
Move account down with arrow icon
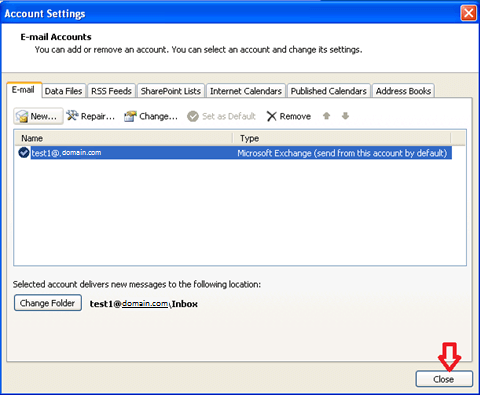[345, 116]
